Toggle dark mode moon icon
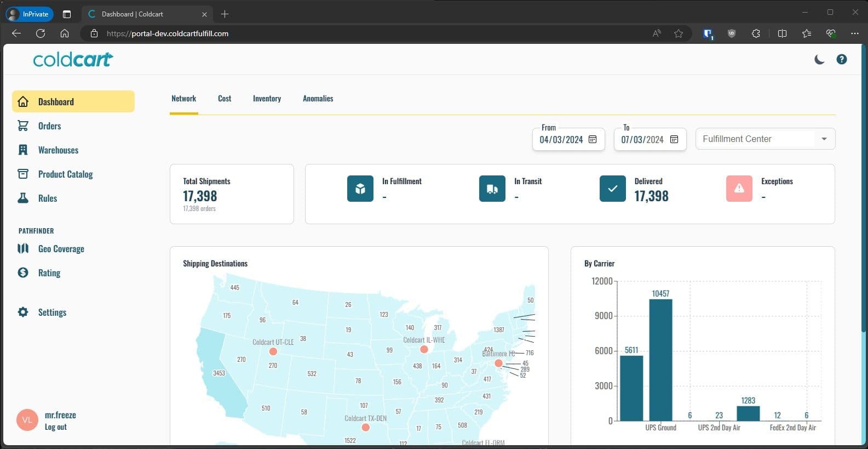This screenshot has width=868, height=449. (x=819, y=59)
